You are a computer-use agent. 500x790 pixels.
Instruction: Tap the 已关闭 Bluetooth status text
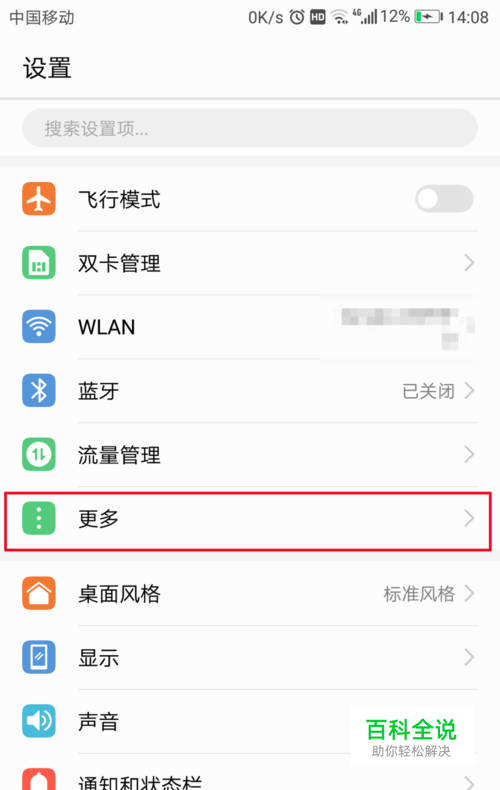point(428,391)
